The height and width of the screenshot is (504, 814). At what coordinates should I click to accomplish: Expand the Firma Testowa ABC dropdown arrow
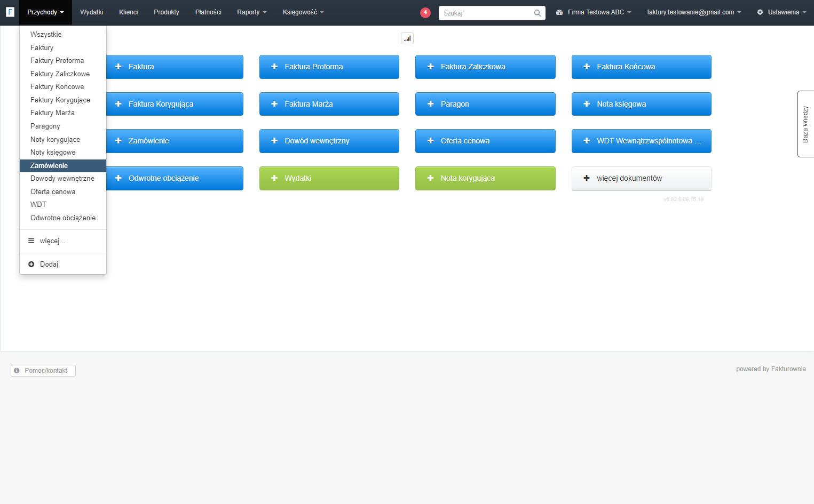pyautogui.click(x=629, y=12)
